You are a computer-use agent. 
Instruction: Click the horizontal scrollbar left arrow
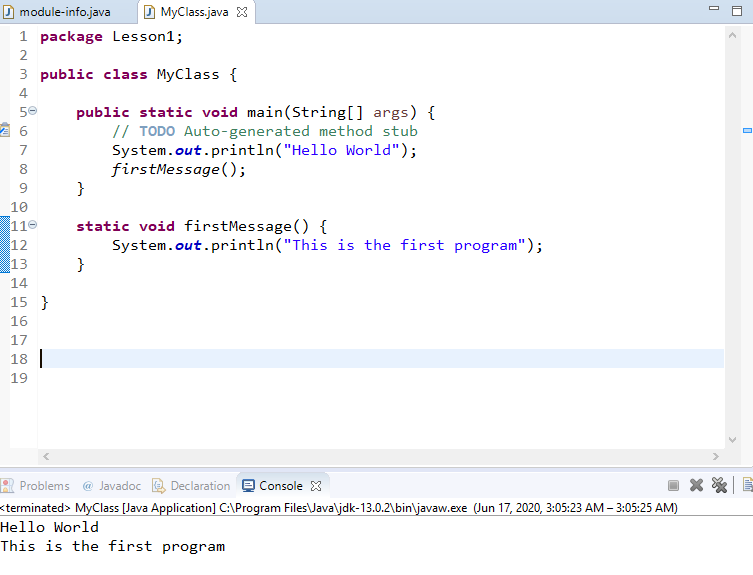coord(46,456)
